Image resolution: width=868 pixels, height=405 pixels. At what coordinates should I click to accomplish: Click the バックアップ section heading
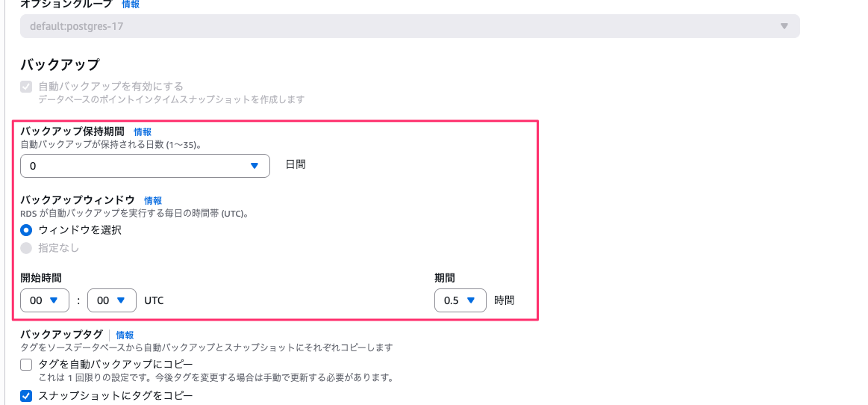(60, 64)
